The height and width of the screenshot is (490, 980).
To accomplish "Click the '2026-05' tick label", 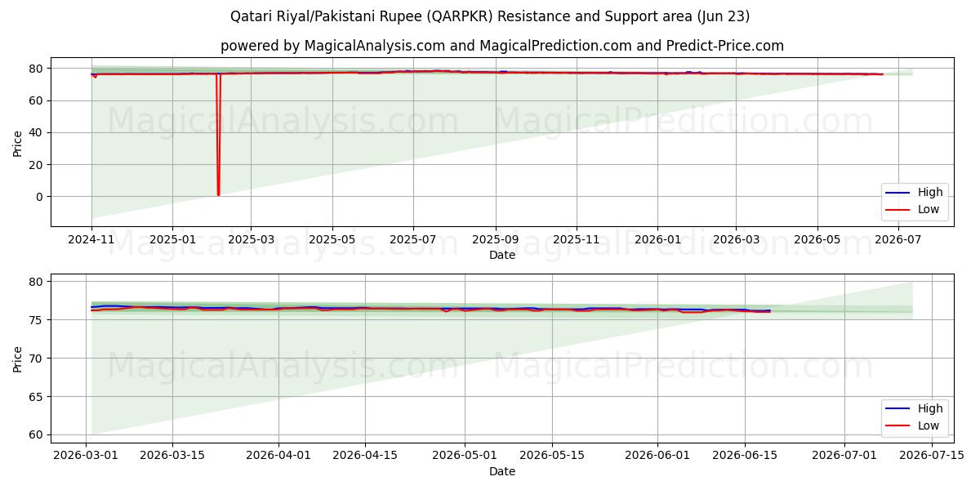I will pyautogui.click(x=817, y=239).
